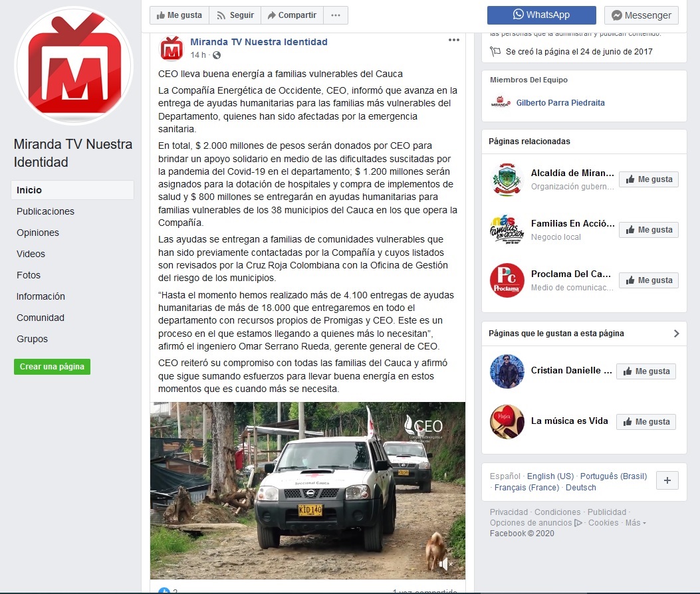Go to the Videos section tab
700x594 pixels.
point(31,254)
